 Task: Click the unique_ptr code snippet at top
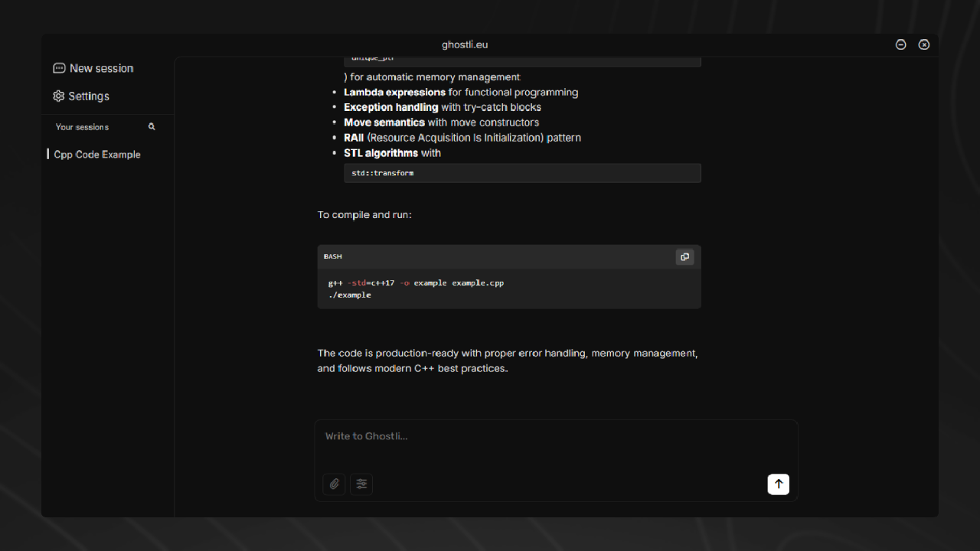point(371,57)
